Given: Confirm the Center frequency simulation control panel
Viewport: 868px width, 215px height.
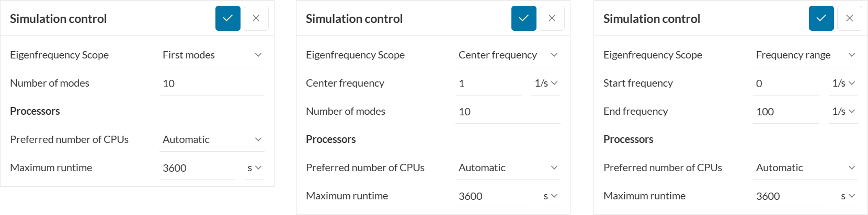Looking at the screenshot, I should coord(524,18).
